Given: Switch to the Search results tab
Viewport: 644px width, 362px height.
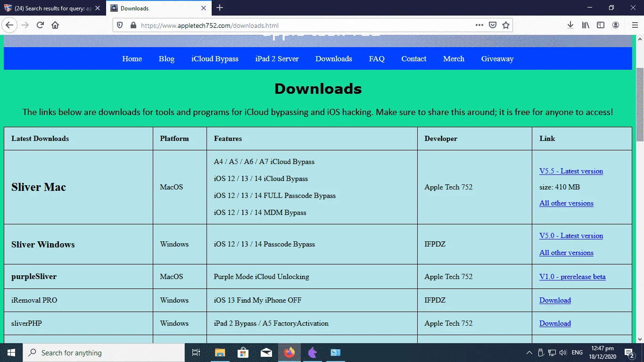Looking at the screenshot, I should [53, 8].
